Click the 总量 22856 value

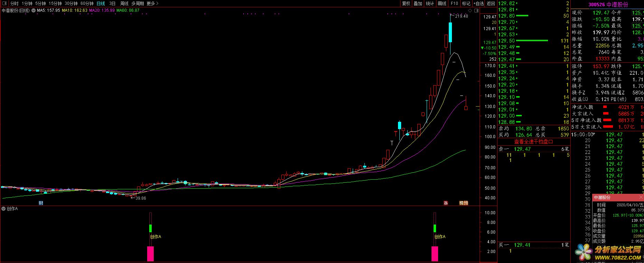click(602, 45)
